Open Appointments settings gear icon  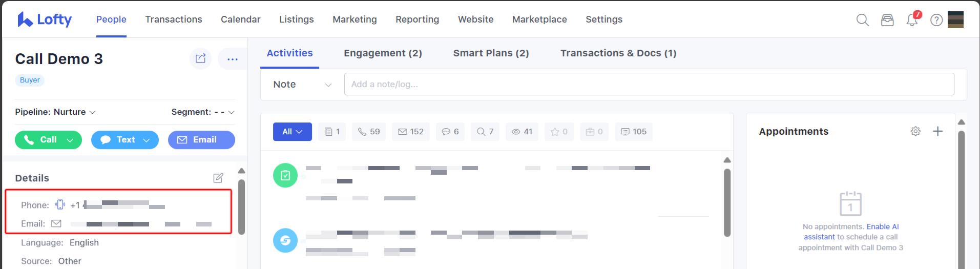click(915, 131)
